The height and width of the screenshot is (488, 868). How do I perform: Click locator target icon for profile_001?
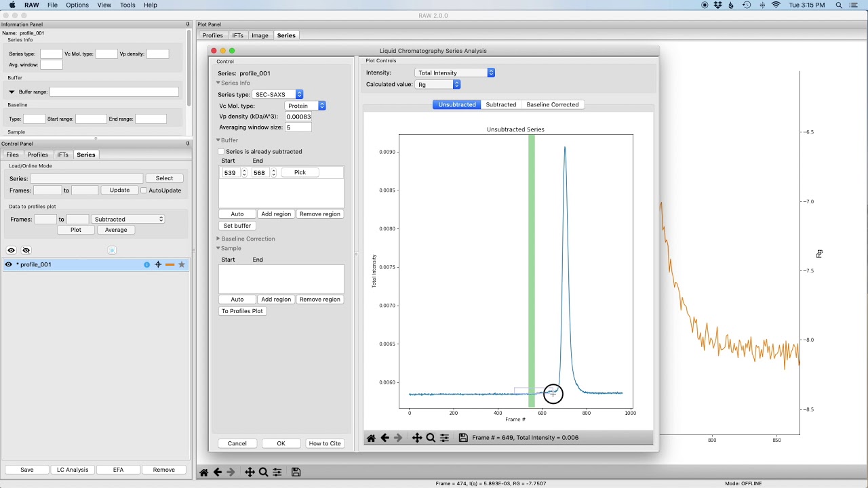[x=158, y=265]
